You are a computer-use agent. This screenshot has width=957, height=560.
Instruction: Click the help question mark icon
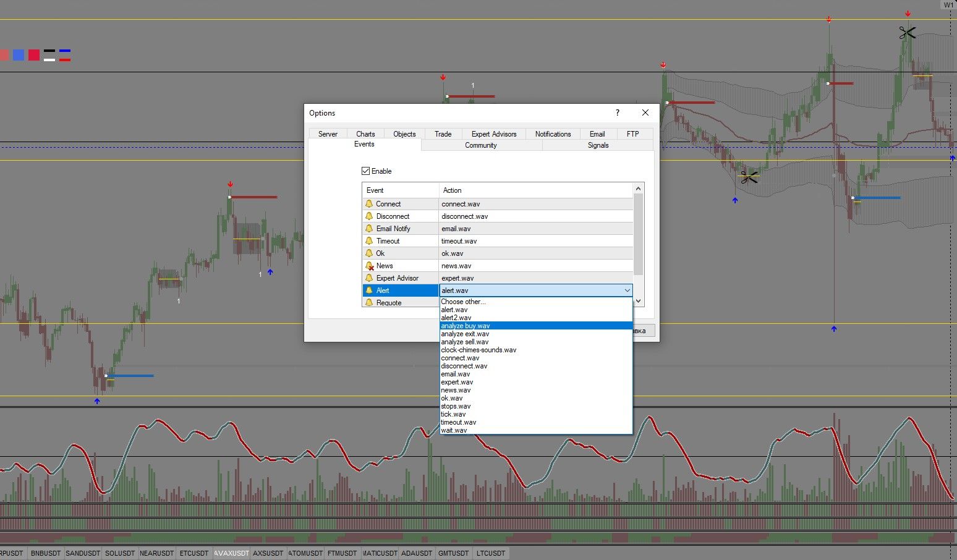pos(617,112)
